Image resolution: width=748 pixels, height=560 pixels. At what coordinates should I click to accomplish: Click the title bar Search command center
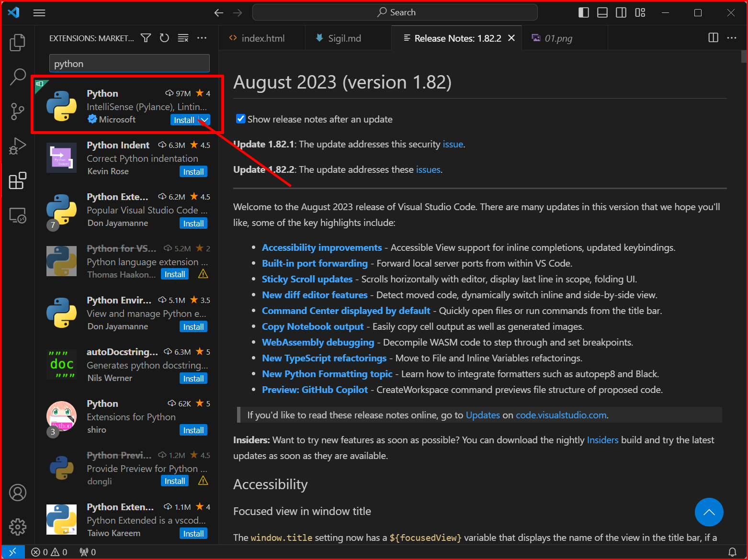click(395, 12)
